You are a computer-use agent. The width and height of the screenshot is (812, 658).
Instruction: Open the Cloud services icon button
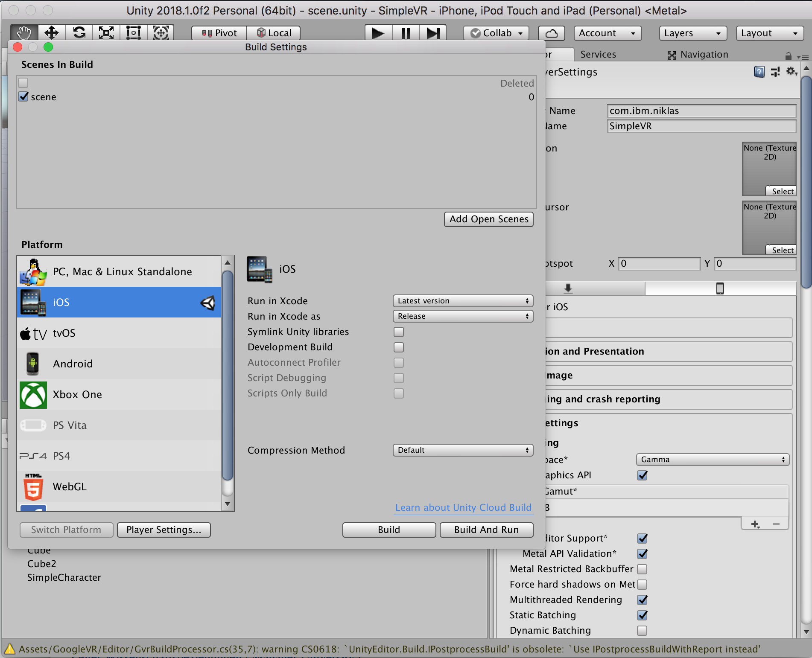tap(552, 33)
